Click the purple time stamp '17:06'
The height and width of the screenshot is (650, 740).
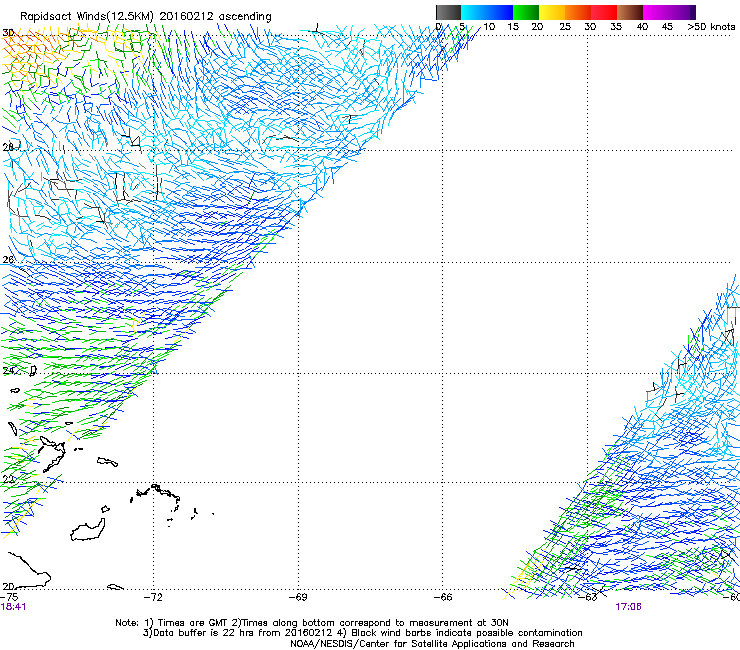point(628,607)
